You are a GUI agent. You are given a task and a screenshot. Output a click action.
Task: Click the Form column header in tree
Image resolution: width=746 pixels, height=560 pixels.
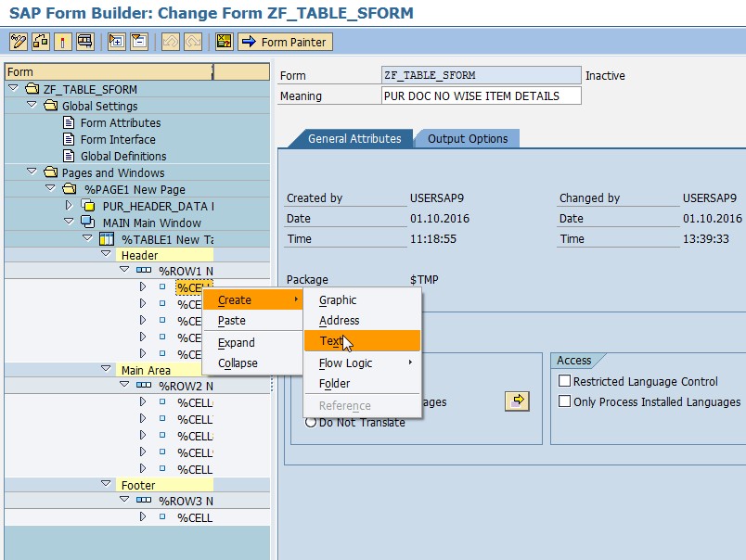point(109,71)
